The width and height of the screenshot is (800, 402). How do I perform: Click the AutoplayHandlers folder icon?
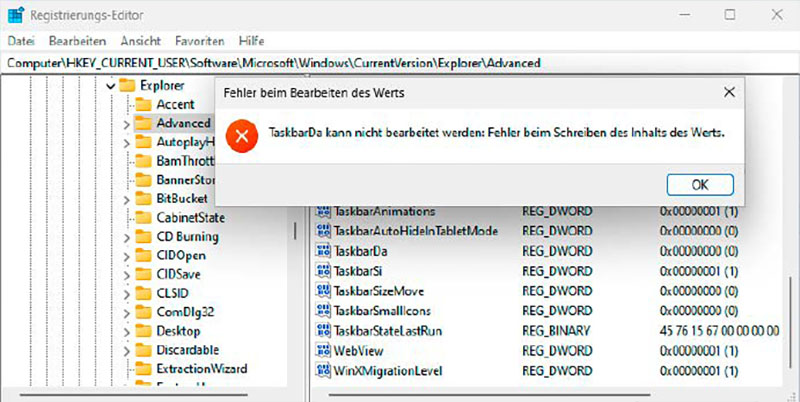pyautogui.click(x=143, y=142)
